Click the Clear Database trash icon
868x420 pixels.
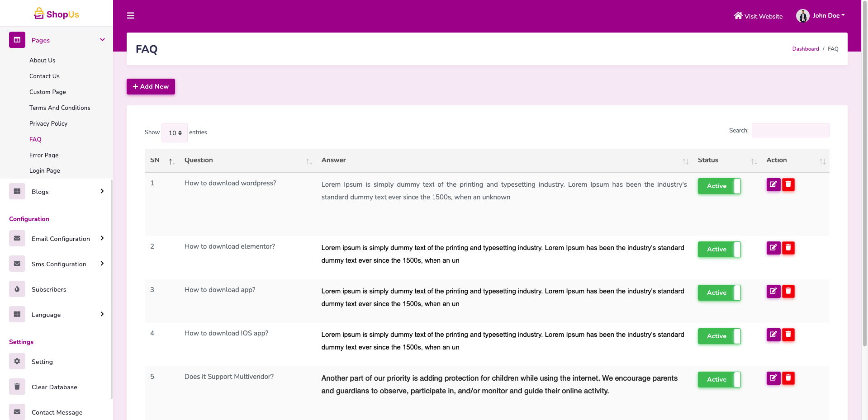coord(17,387)
